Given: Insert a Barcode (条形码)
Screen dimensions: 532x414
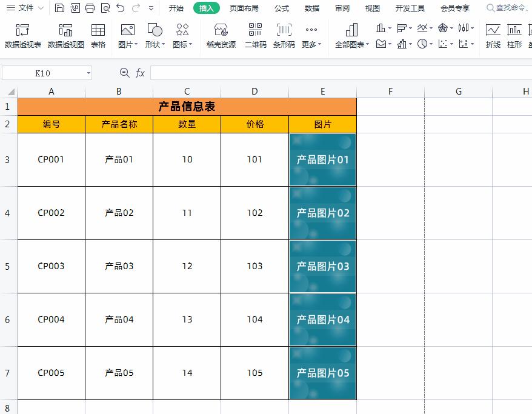Looking at the screenshot, I should point(283,35).
